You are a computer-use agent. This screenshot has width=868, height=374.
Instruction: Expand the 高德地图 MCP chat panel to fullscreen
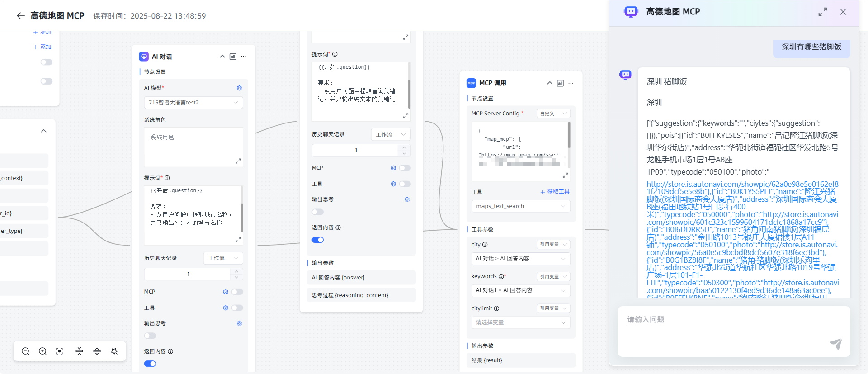pos(823,12)
